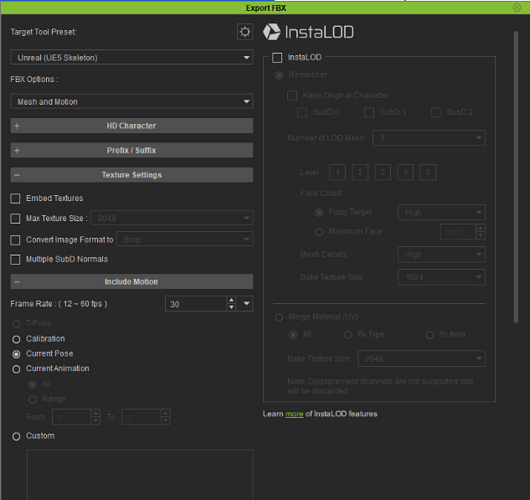This screenshot has width=530, height=500.
Task: Click the InstaLOD logo
Action: tap(308, 32)
